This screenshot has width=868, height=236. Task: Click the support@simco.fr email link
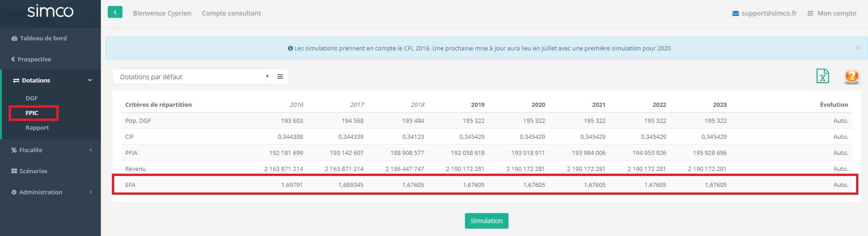pos(764,13)
